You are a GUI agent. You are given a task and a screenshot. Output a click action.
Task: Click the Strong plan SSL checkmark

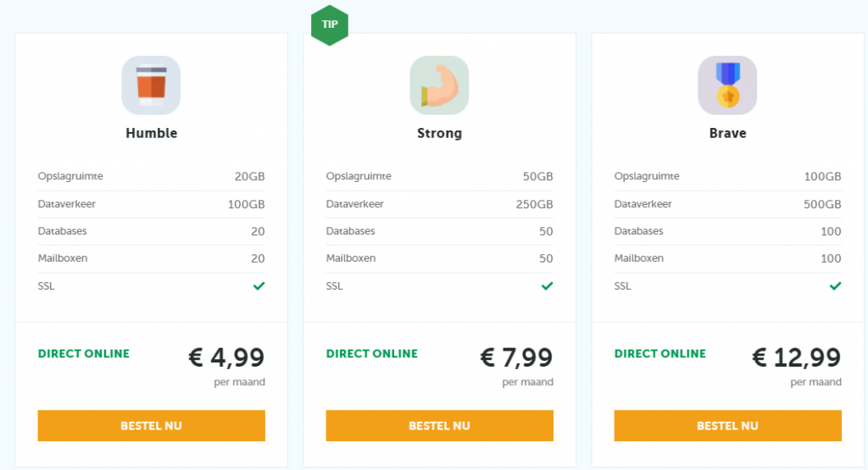pyautogui.click(x=547, y=286)
